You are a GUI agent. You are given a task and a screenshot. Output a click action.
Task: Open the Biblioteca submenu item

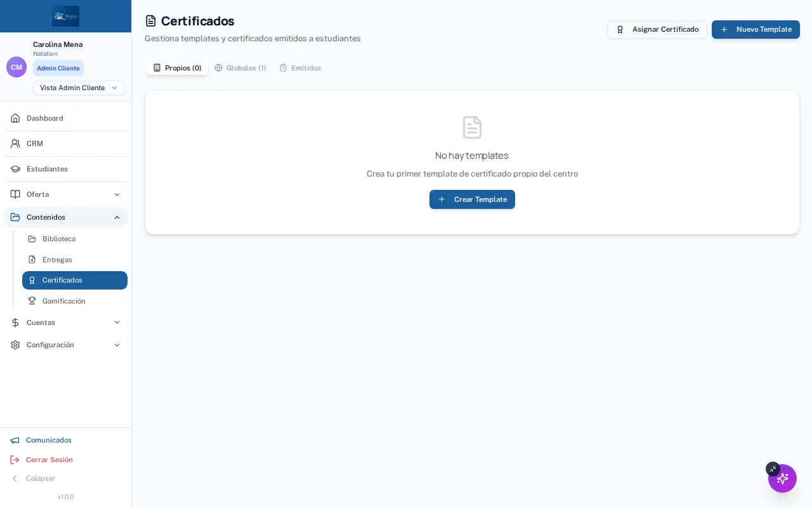click(75, 239)
